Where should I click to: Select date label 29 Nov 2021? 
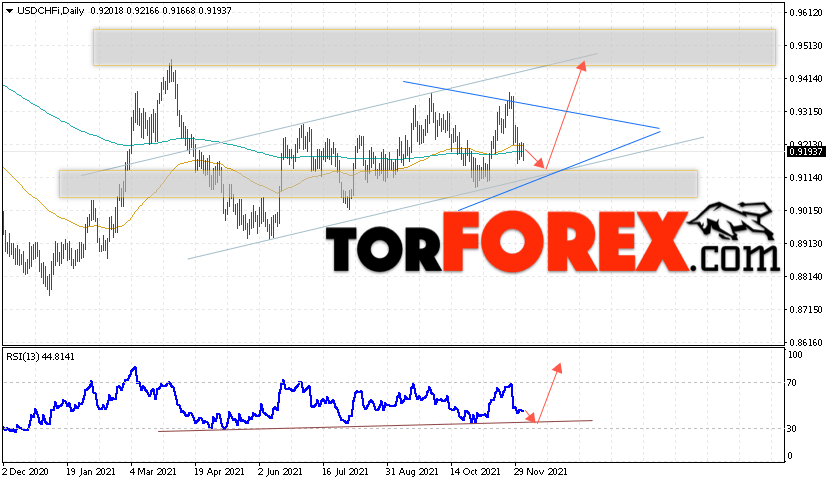pos(540,471)
